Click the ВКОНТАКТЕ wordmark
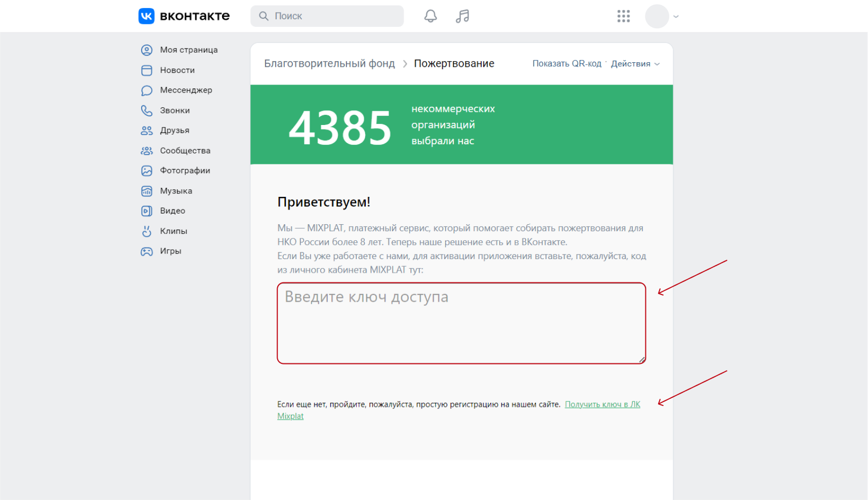The height and width of the screenshot is (500, 868). [195, 16]
